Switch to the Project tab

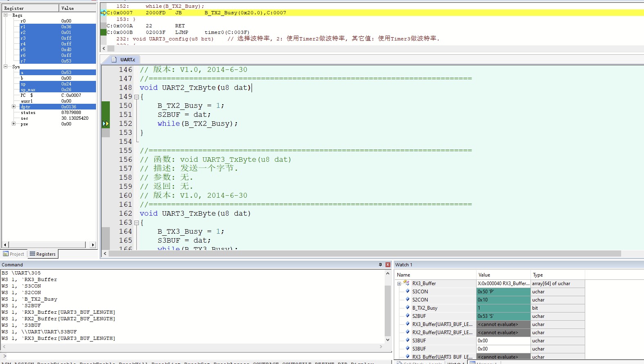point(14,254)
